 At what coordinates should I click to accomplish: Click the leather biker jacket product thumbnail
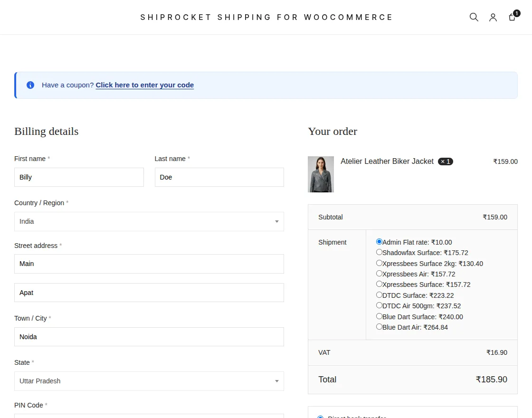(321, 174)
